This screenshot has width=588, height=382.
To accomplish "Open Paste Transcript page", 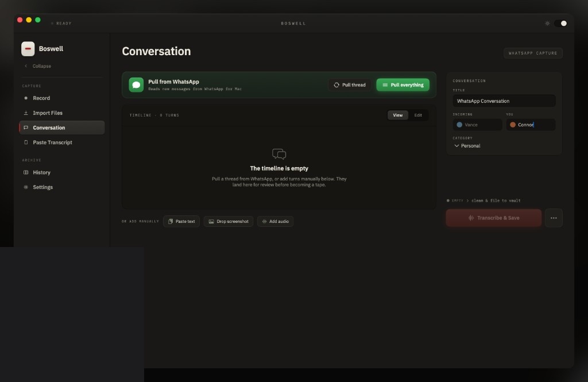I will pos(61,142).
